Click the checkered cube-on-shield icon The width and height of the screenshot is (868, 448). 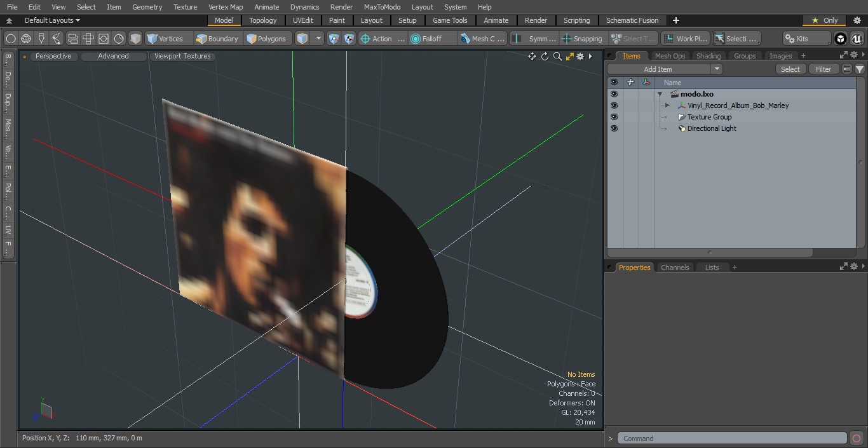349,39
